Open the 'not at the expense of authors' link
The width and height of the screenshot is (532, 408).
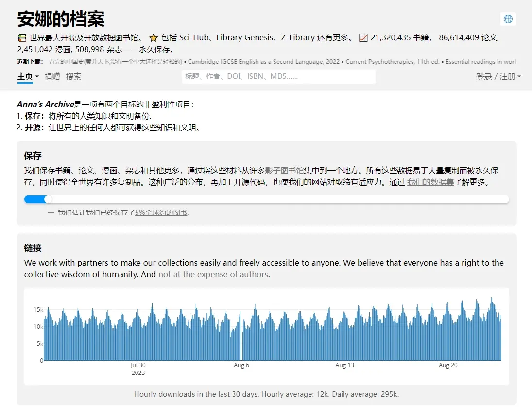point(213,274)
